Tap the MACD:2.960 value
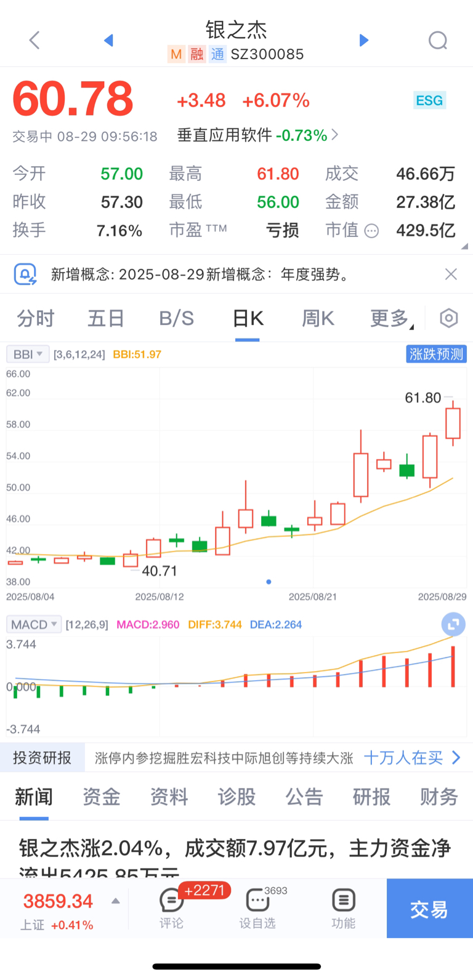Viewport: 473px width, 980px height. pyautogui.click(x=148, y=625)
